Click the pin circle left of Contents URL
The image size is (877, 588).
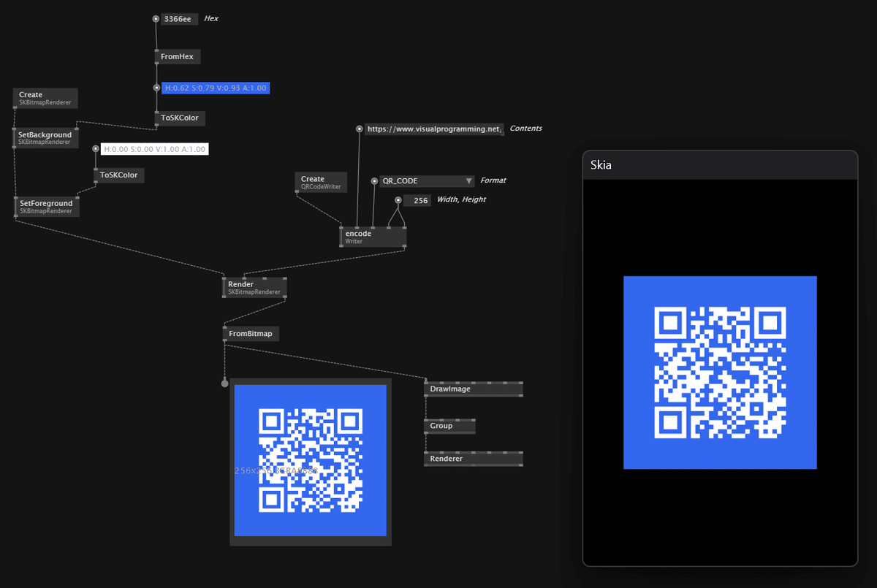359,129
